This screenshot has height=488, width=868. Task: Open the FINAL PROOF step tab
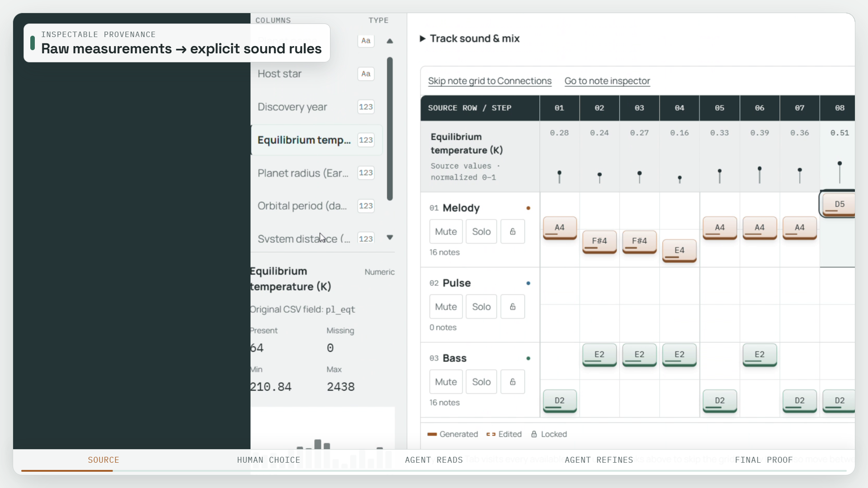pyautogui.click(x=764, y=460)
